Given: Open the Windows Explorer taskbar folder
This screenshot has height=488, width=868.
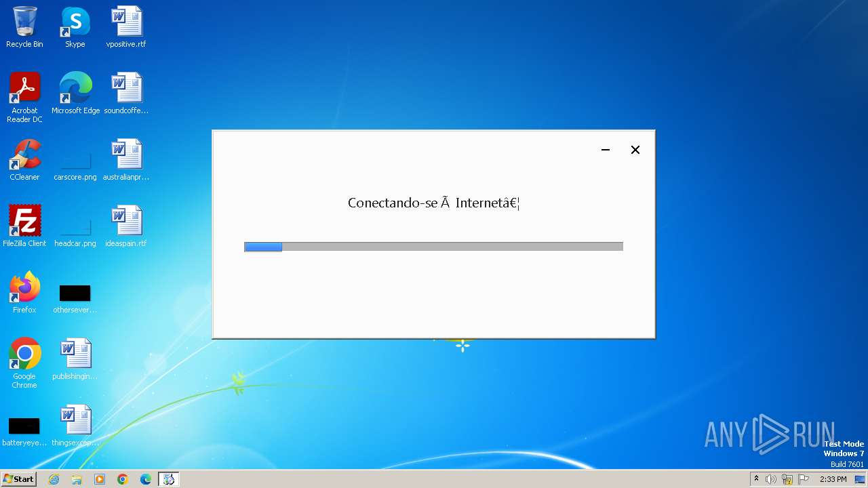Looking at the screenshot, I should [x=77, y=479].
